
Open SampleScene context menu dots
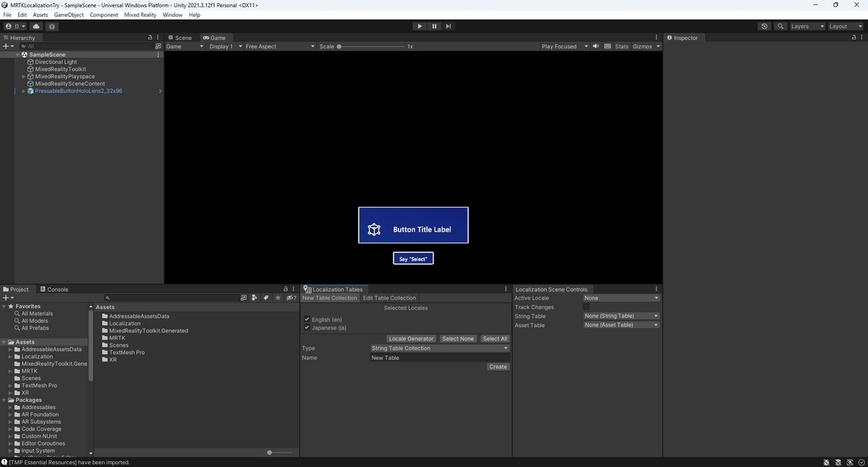[158, 54]
